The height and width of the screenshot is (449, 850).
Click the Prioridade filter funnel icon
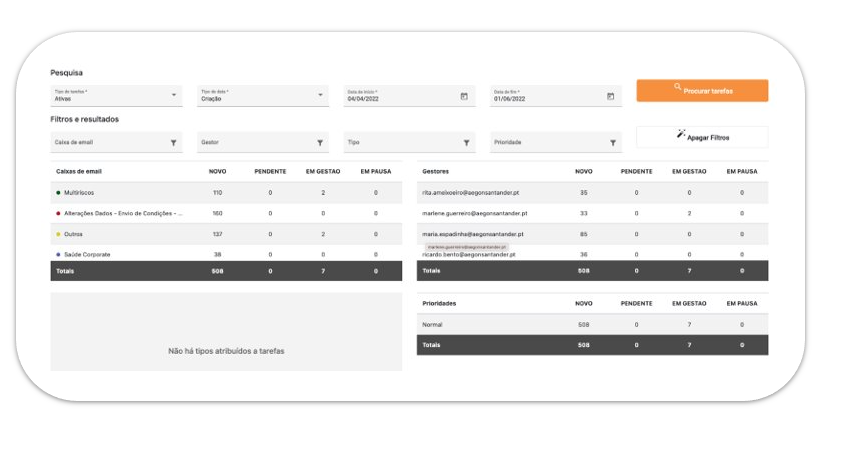[x=613, y=143]
